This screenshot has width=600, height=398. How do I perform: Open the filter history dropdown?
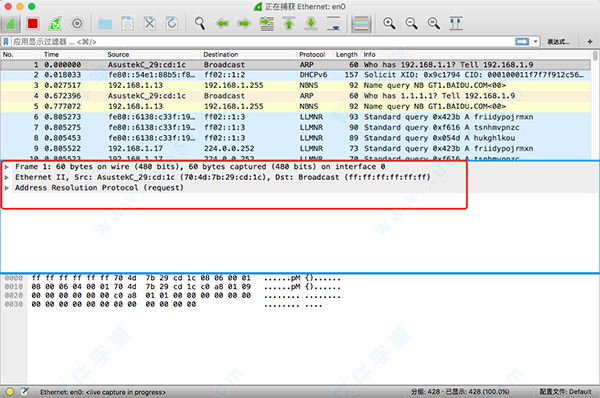point(535,41)
